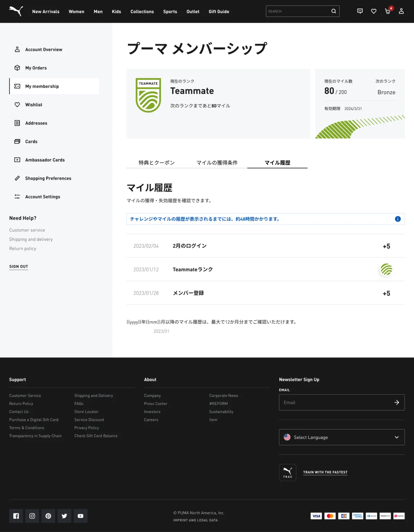The height and width of the screenshot is (532, 414).
Task: Click the Bronze next rank label
Action: 386,92
